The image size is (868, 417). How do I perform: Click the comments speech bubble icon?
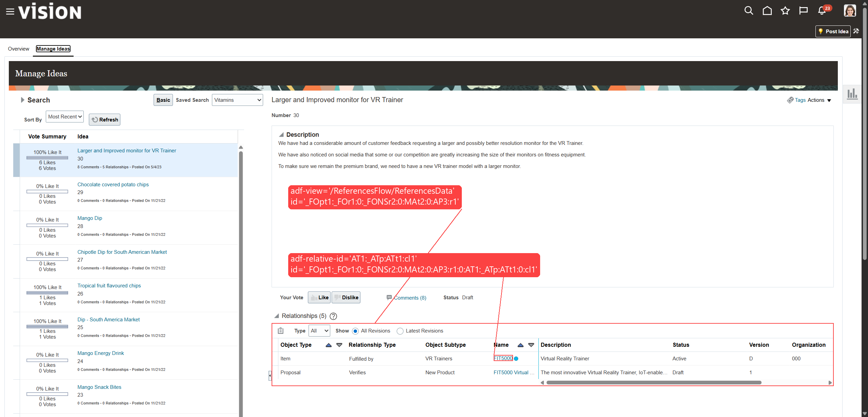389,298
